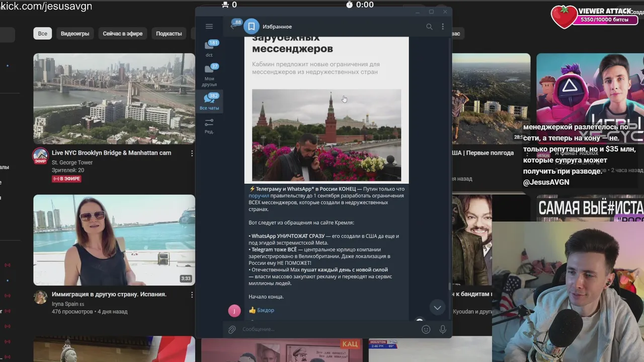Screen dimensions: 644x362
Task: Open emoji picker in message bar
Action: tap(426, 329)
